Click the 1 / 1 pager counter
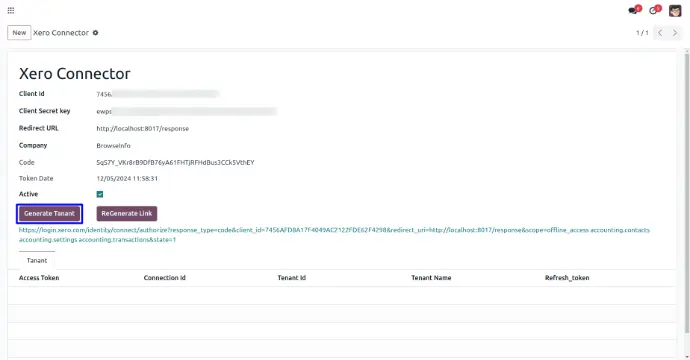This screenshot has height=360, width=690. pos(642,33)
